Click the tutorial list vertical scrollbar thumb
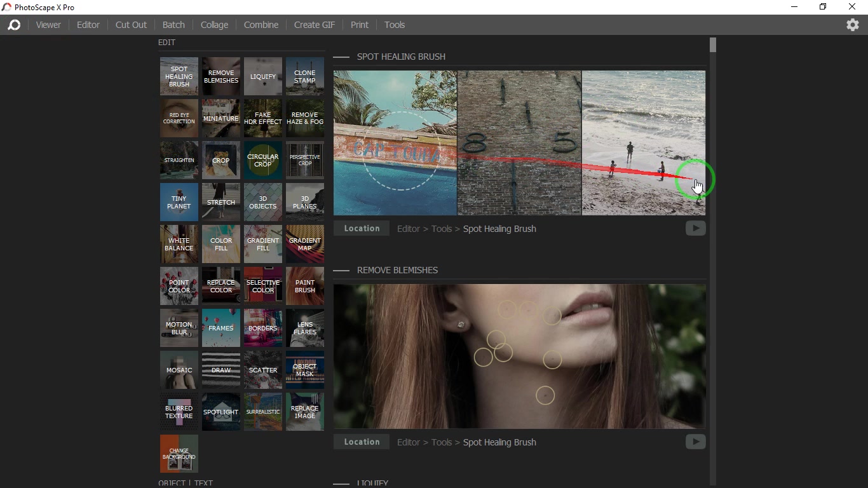 tap(713, 45)
